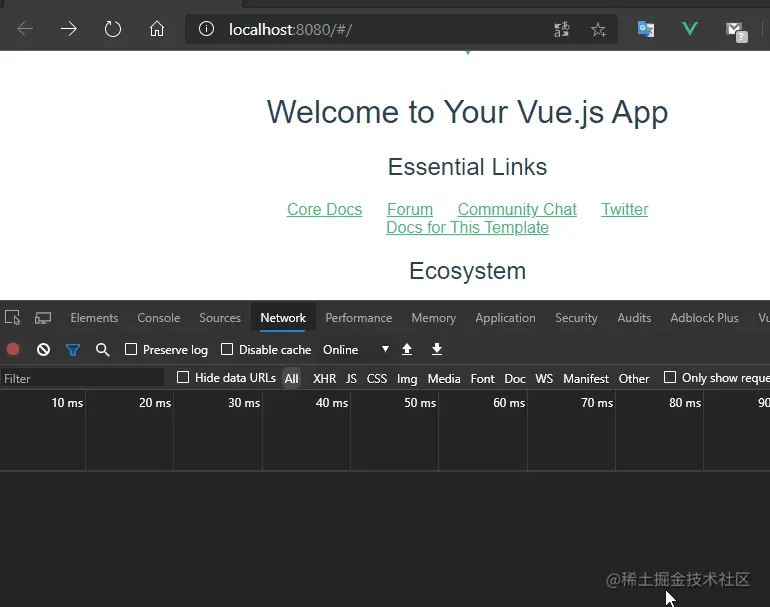The image size is (770, 607).
Task: Open network search magnifier icon
Action: point(102,350)
